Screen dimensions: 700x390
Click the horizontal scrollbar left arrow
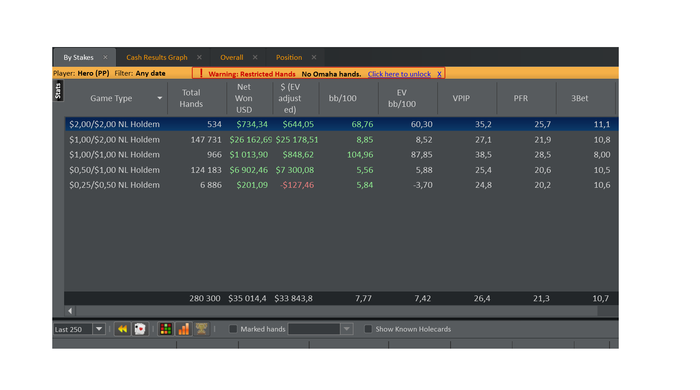pyautogui.click(x=70, y=311)
